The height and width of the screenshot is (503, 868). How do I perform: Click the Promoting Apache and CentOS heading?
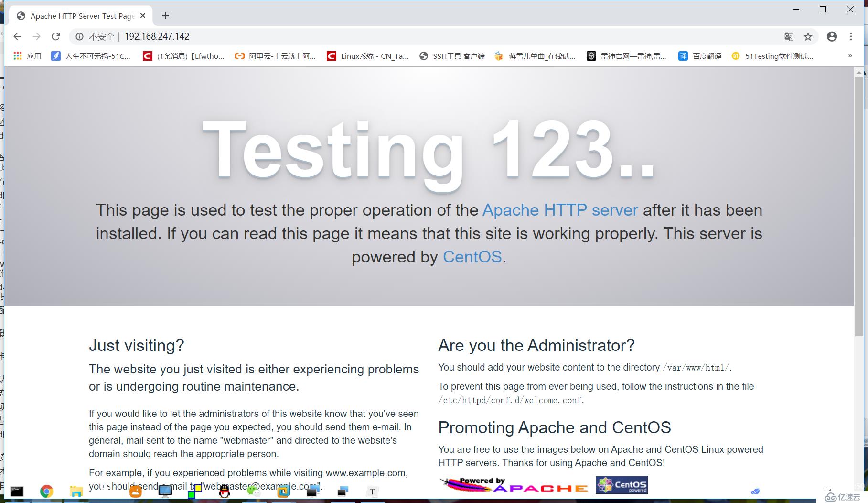[555, 427]
